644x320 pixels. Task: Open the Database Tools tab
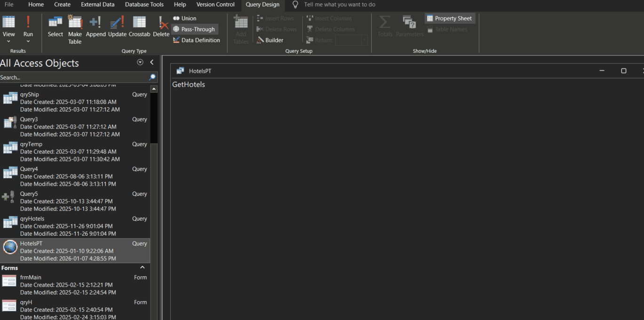coord(144,5)
